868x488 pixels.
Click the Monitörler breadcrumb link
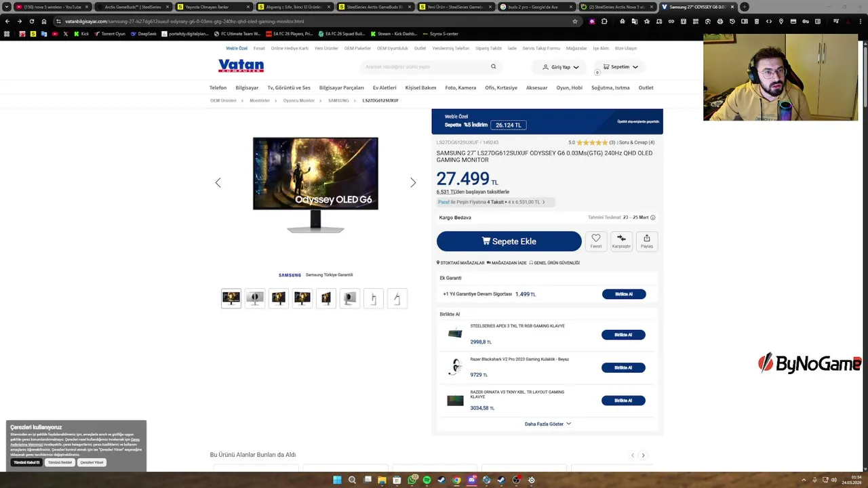point(260,100)
